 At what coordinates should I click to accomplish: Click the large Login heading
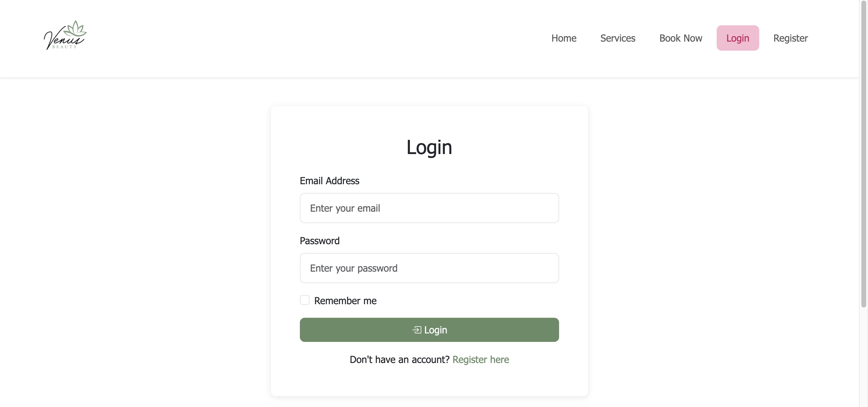point(429,147)
